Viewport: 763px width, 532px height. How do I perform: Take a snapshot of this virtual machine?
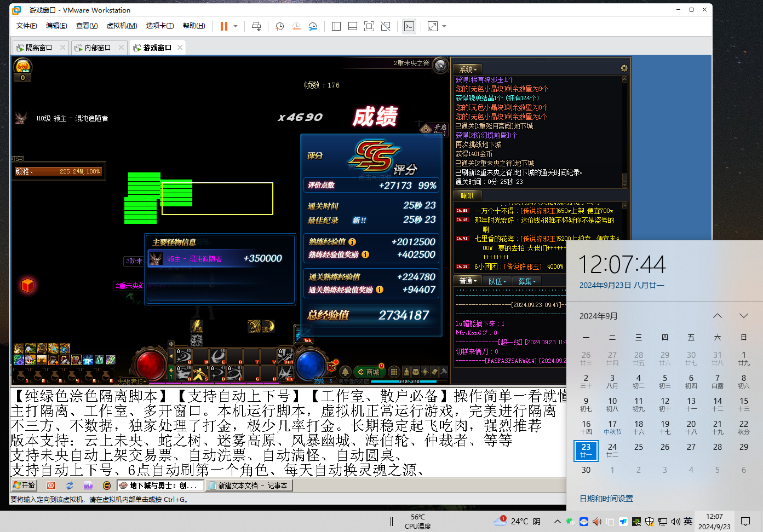[280, 26]
